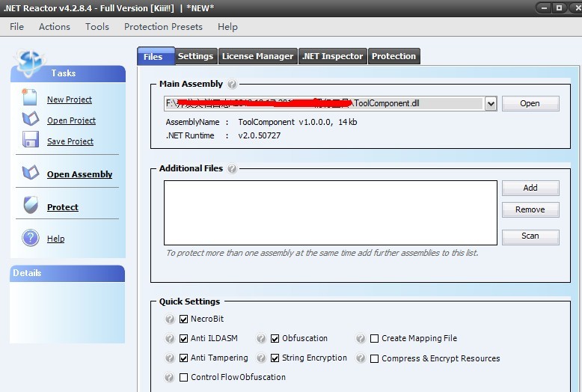Click the blue Help question mark icon
The width and height of the screenshot is (582, 392).
click(31, 238)
